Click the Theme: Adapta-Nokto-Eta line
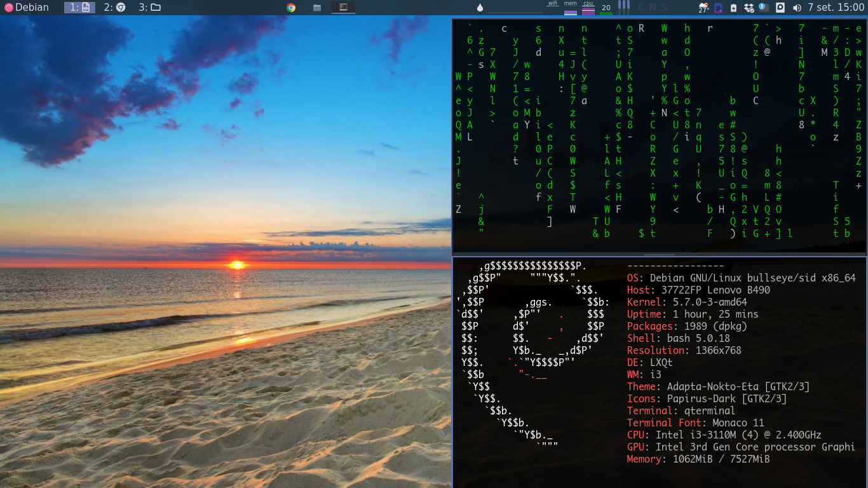 718,386
